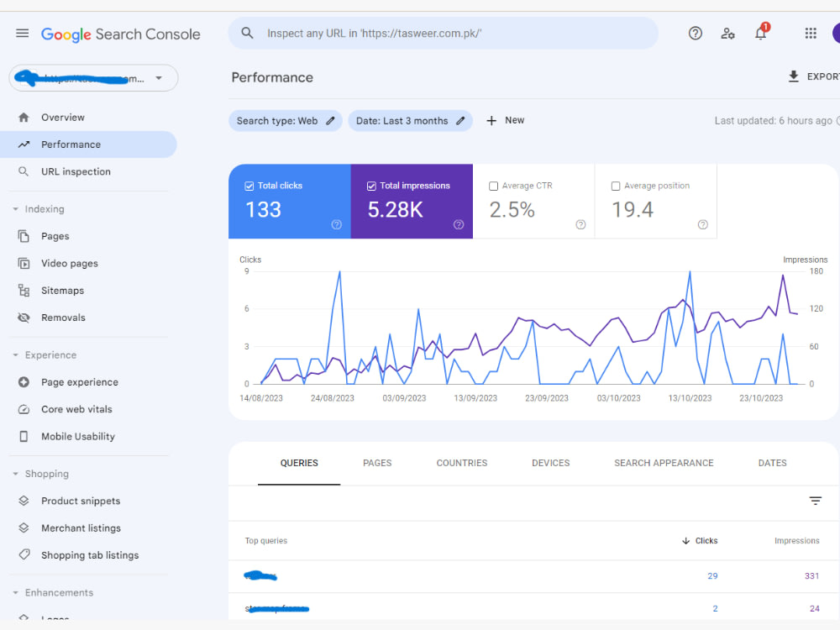Click the Shopping tab listings tag icon
The height and width of the screenshot is (630, 840).
(24, 554)
